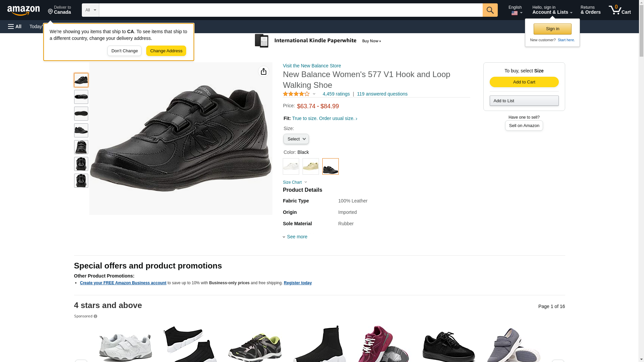
Task: Click the Add to Cart button
Action: (x=524, y=82)
